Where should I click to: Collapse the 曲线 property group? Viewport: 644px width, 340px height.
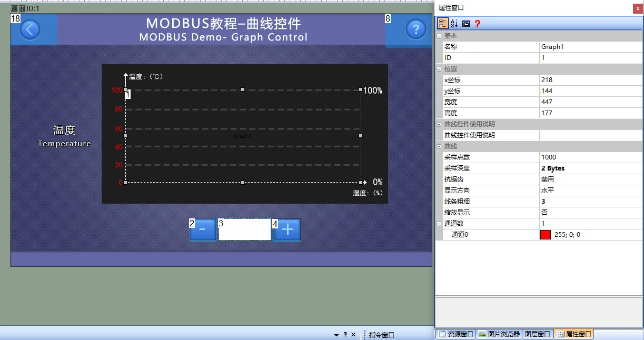pos(439,146)
